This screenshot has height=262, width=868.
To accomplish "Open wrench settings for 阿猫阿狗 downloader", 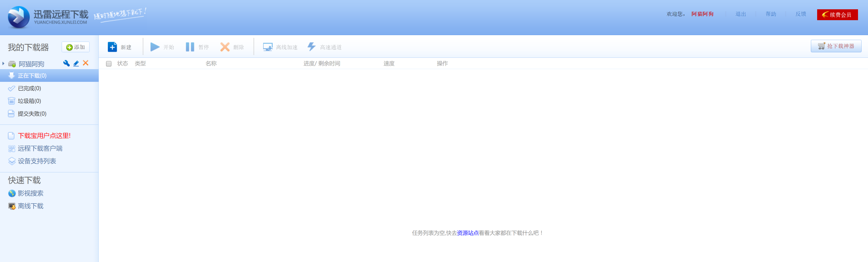I will click(66, 63).
